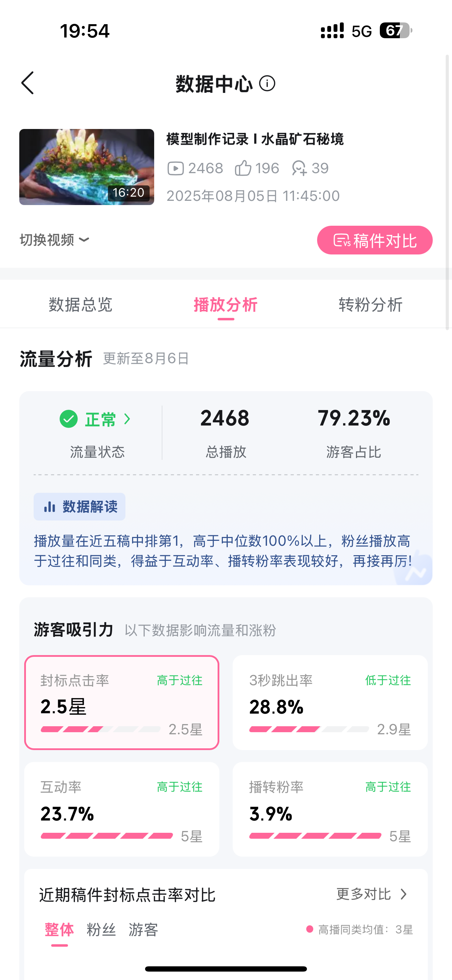
Task: Tap the thumbs-up icon showing 196
Action: coord(243,168)
